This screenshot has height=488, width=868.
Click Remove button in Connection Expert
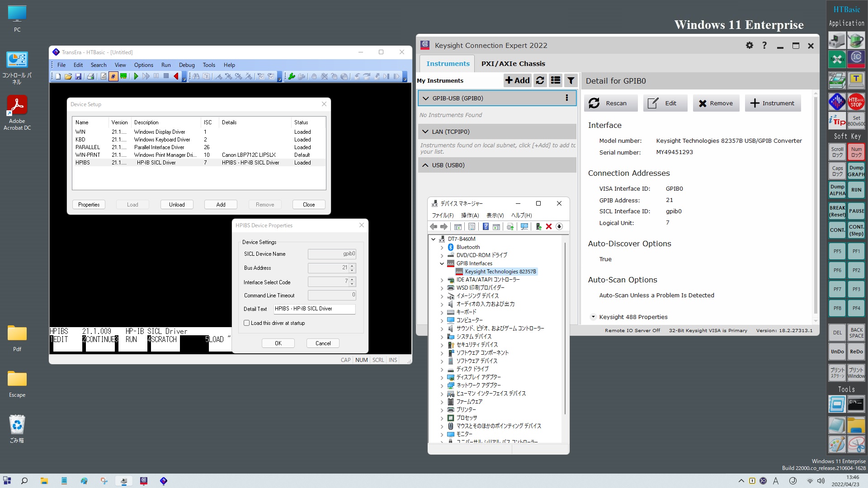point(716,103)
